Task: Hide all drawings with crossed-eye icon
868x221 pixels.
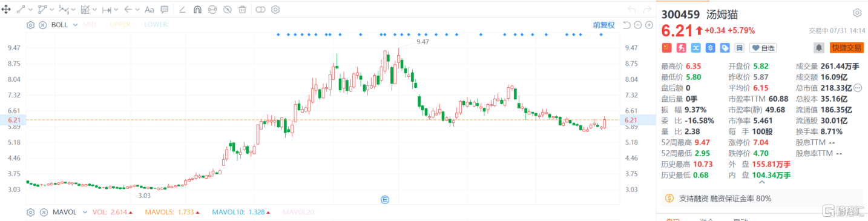Action: (x=227, y=10)
